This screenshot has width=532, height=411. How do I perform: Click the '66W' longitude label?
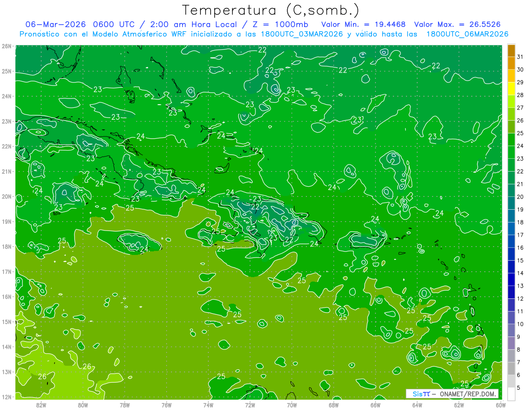[375, 405]
